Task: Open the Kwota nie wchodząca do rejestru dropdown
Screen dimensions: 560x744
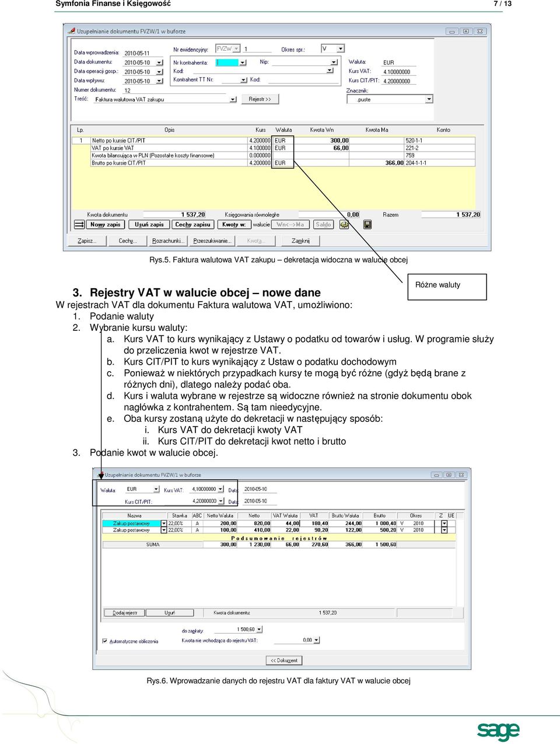Action: (317, 640)
